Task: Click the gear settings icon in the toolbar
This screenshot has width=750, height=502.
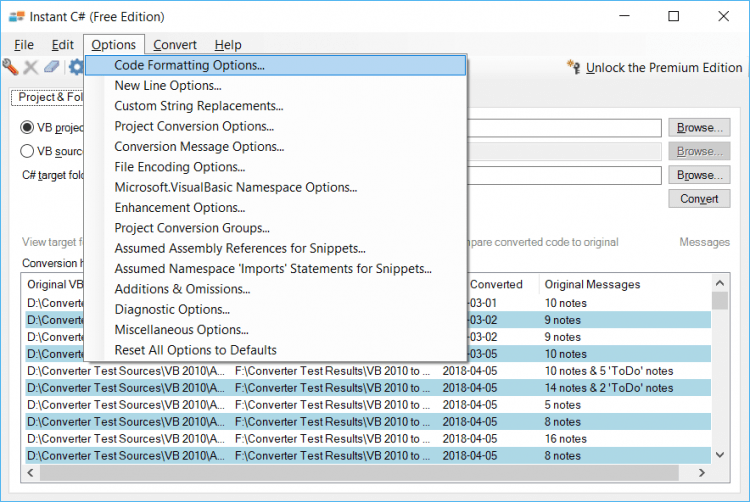Action: [75, 68]
